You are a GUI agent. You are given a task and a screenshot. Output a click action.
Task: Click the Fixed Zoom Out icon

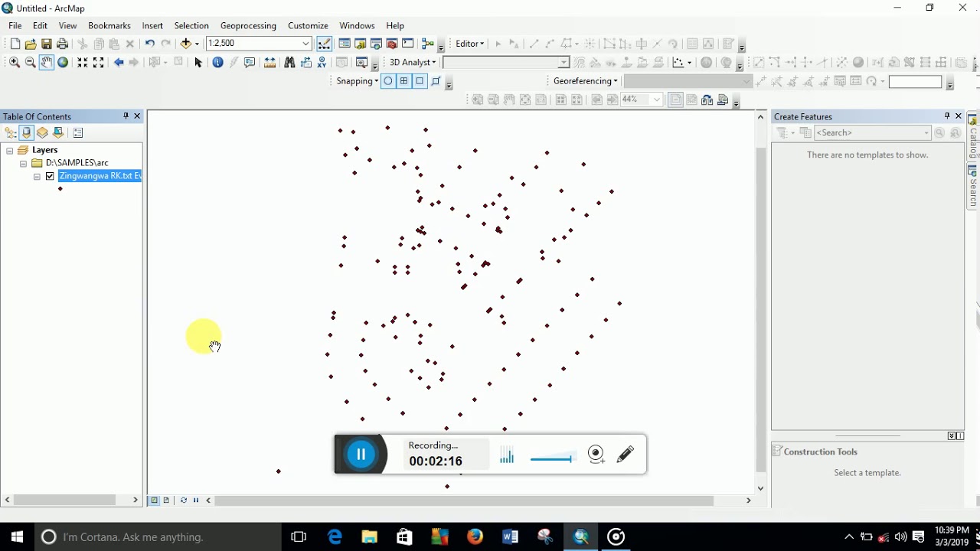(99, 63)
